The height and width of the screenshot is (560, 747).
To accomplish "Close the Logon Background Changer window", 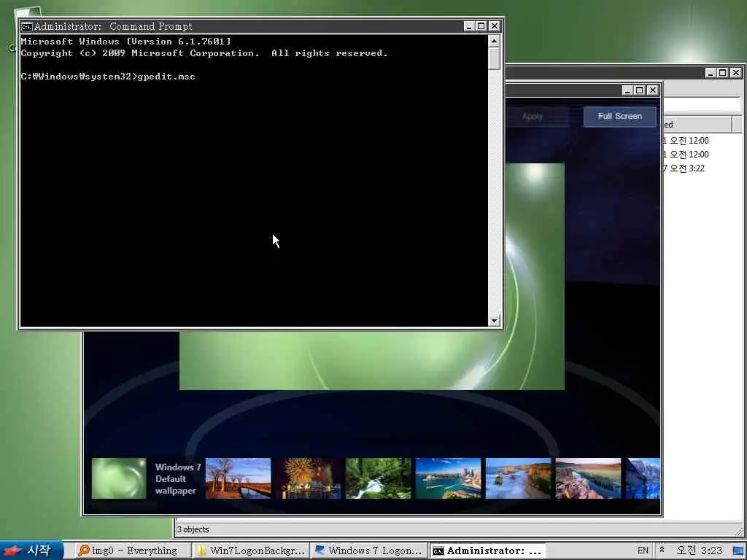I will click(x=653, y=90).
